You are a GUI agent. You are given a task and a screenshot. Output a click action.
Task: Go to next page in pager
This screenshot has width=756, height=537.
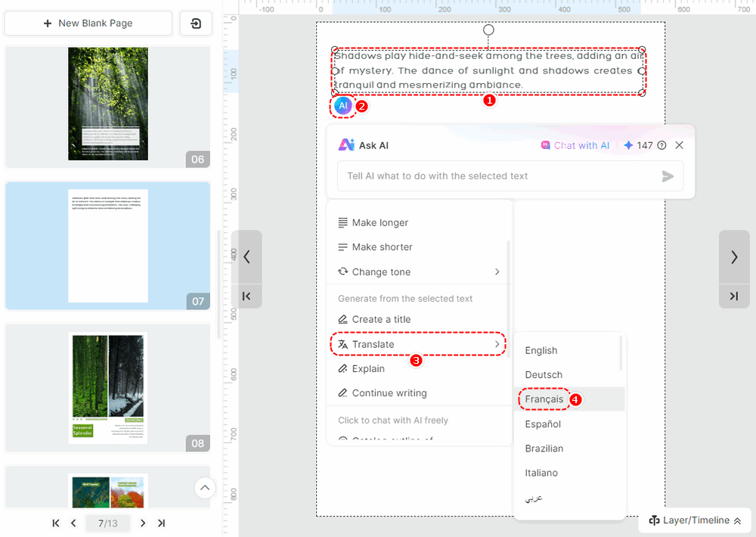[143, 523]
